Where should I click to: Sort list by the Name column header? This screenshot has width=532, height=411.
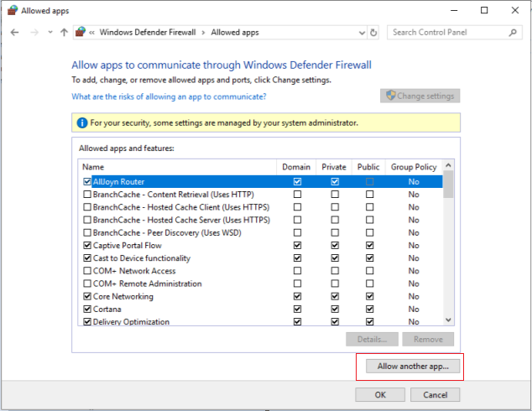177,167
